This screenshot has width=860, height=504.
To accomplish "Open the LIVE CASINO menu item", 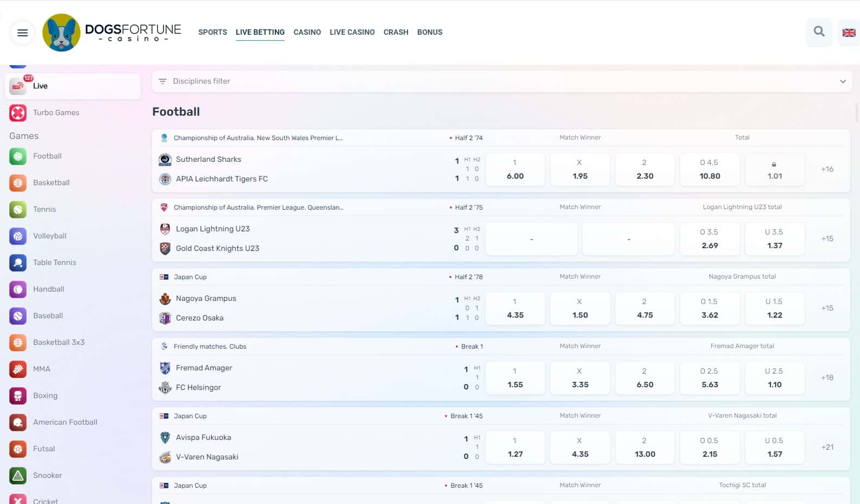I will (x=352, y=32).
